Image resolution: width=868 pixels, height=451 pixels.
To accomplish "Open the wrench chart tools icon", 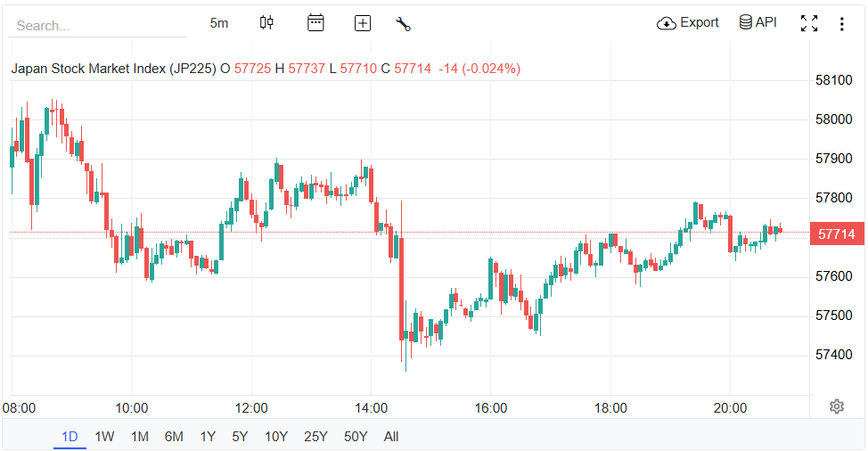I will coord(403,24).
